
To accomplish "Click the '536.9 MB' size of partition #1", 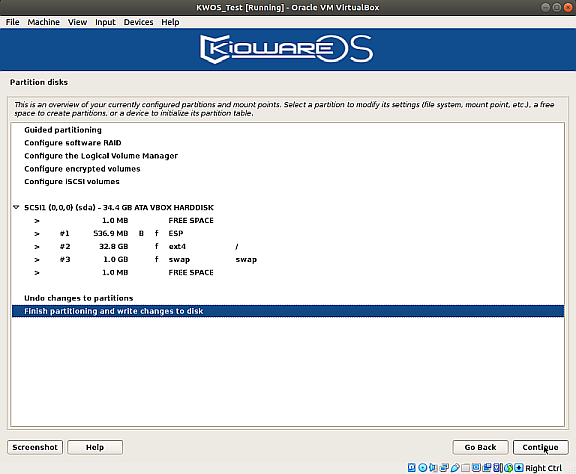I will [111, 233].
